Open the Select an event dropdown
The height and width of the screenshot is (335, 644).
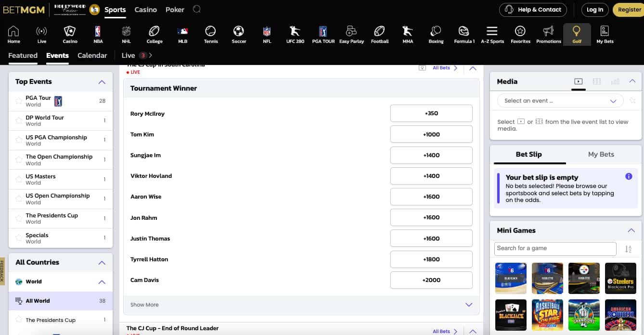pos(560,101)
